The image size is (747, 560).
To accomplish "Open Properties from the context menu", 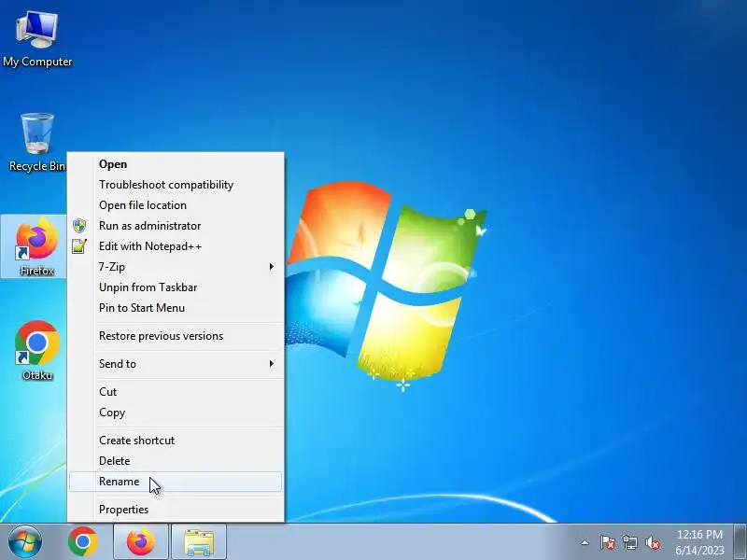I will pos(176,510).
